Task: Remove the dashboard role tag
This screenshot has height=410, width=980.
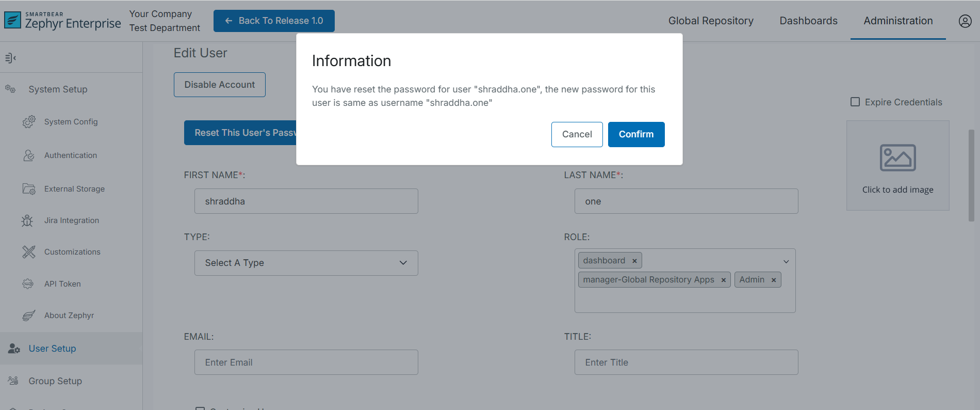Action: pos(634,261)
